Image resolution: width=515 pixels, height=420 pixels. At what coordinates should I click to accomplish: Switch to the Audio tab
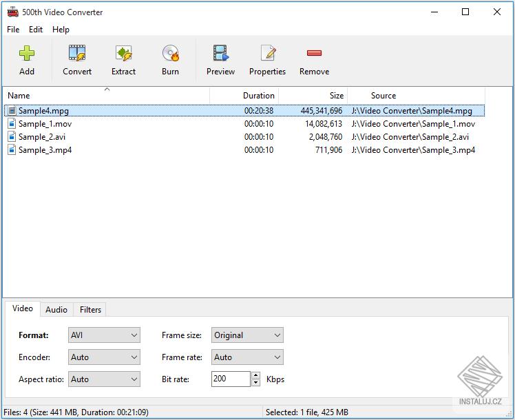tap(56, 310)
